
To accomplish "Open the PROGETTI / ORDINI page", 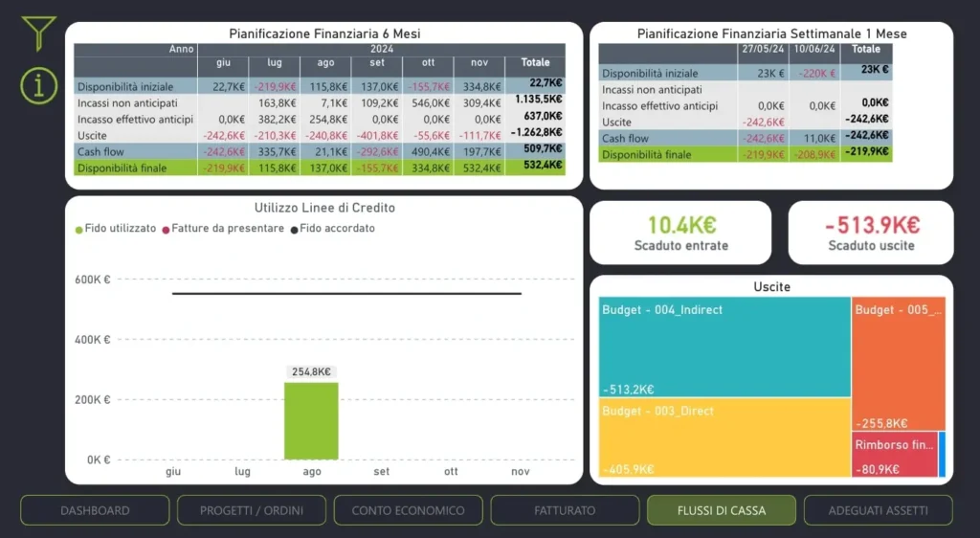I will click(252, 510).
